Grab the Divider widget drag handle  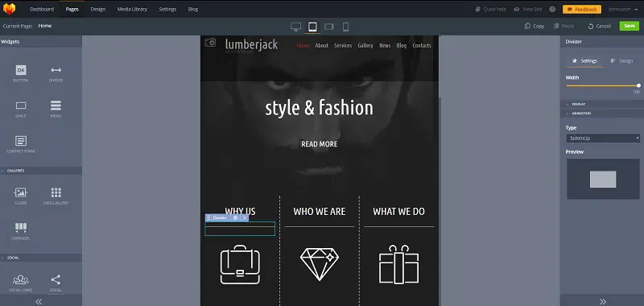pos(208,217)
